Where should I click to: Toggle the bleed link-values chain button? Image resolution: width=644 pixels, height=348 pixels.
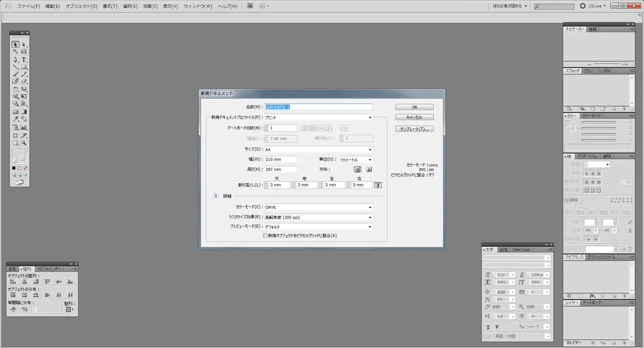[378, 185]
